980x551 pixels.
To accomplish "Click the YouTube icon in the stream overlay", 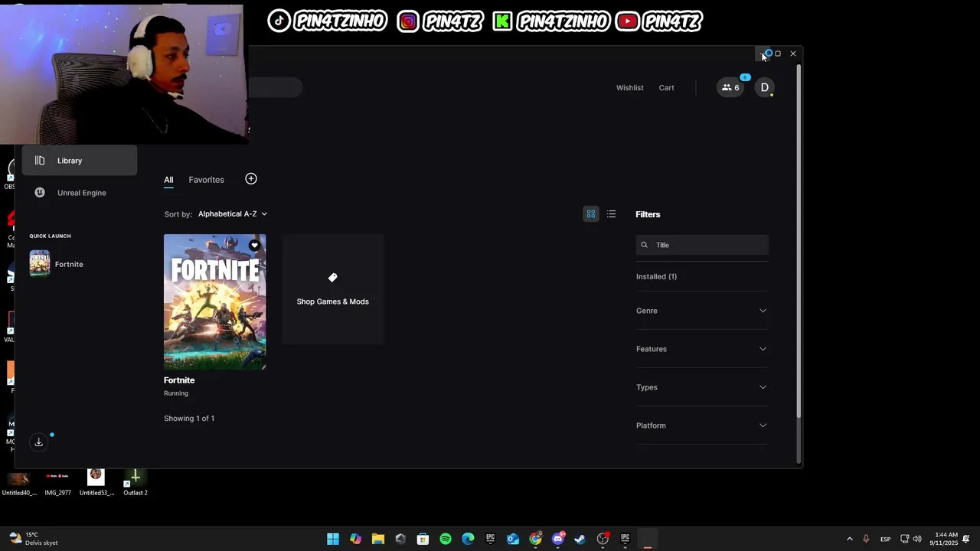I will coord(627,21).
